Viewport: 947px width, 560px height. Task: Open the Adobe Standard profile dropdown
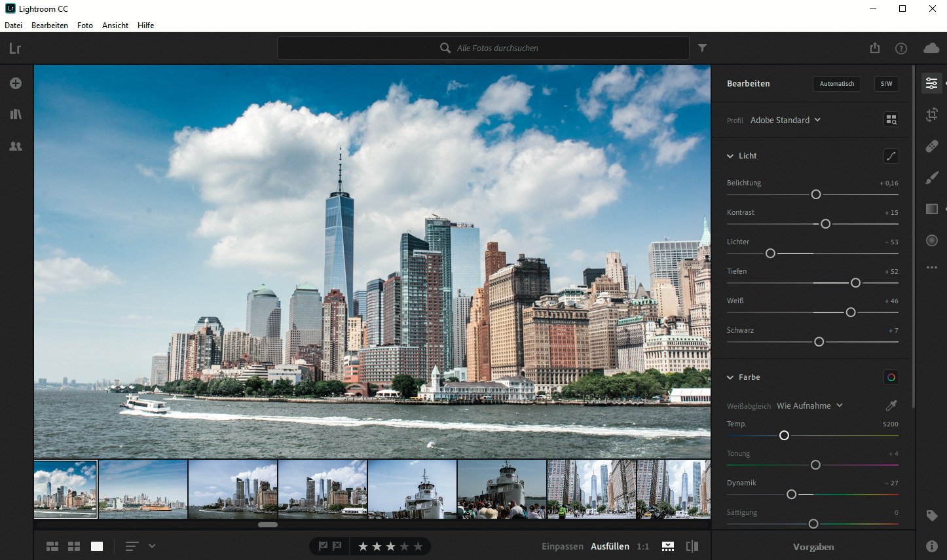[x=785, y=121]
